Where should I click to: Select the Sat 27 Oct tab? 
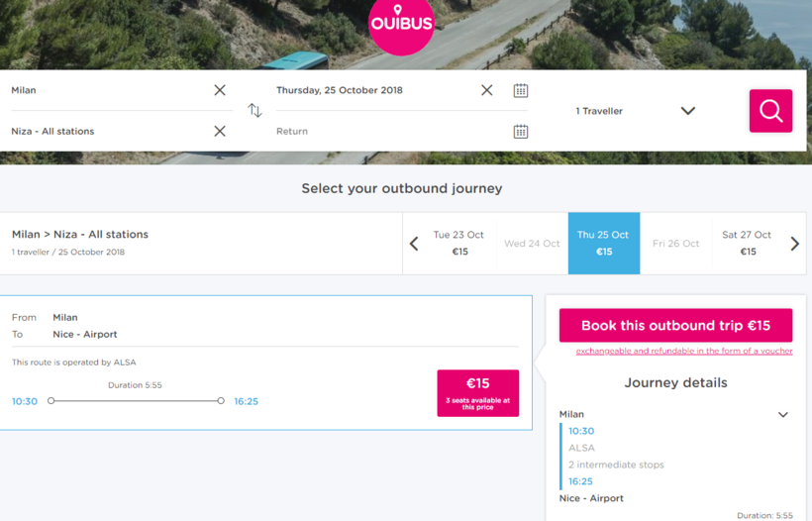tap(748, 243)
